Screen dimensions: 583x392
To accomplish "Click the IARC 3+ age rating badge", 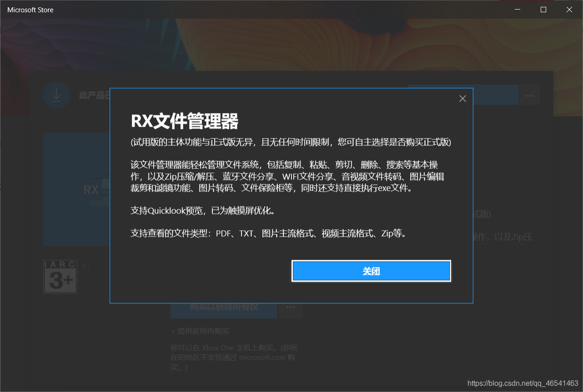I will coord(60,277).
